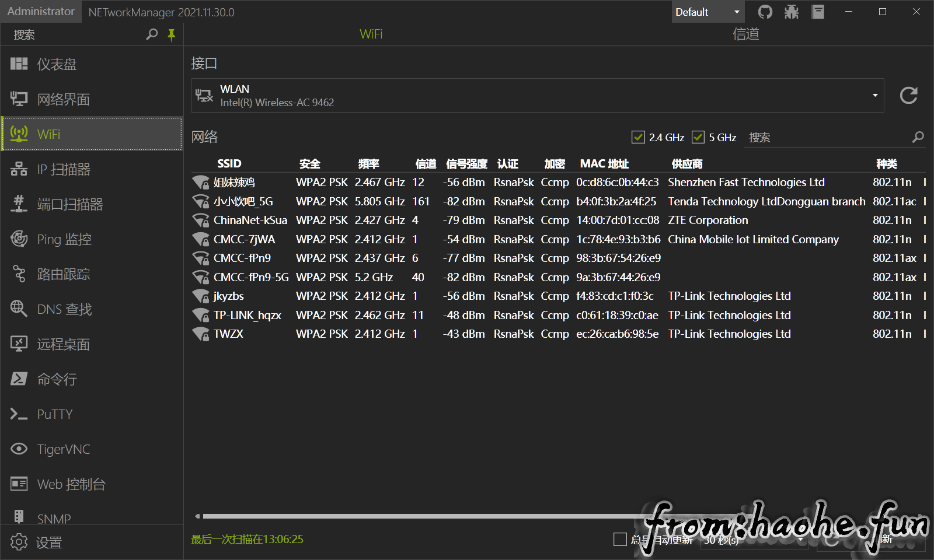
Task: Disable the 2.4 GHz checkbox
Action: click(x=638, y=137)
